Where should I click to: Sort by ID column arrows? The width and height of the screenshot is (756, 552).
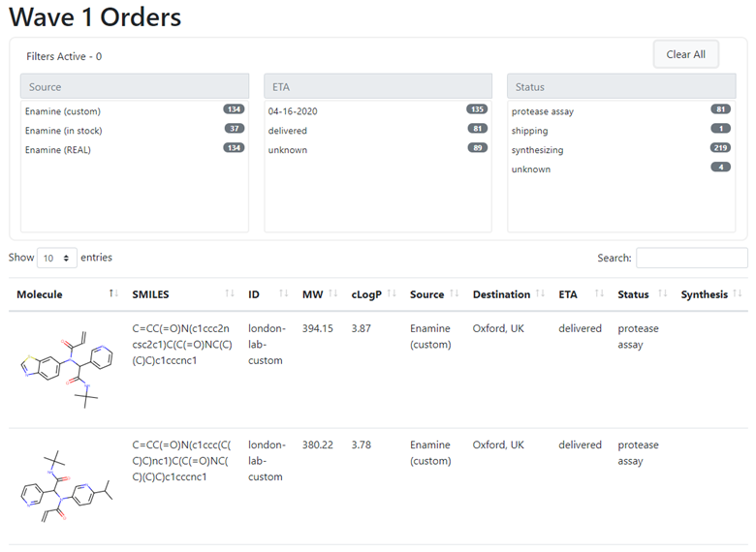pyautogui.click(x=284, y=294)
